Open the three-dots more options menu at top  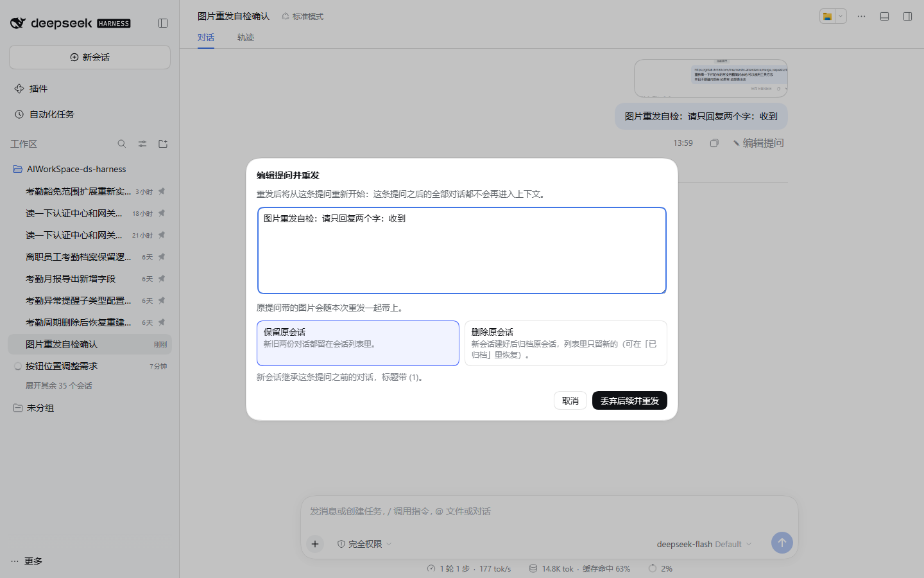pyautogui.click(x=861, y=16)
